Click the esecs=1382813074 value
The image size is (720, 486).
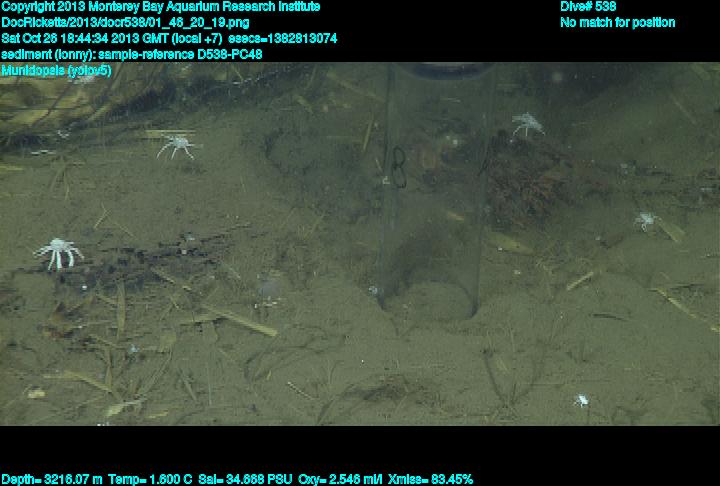pyautogui.click(x=282, y=38)
